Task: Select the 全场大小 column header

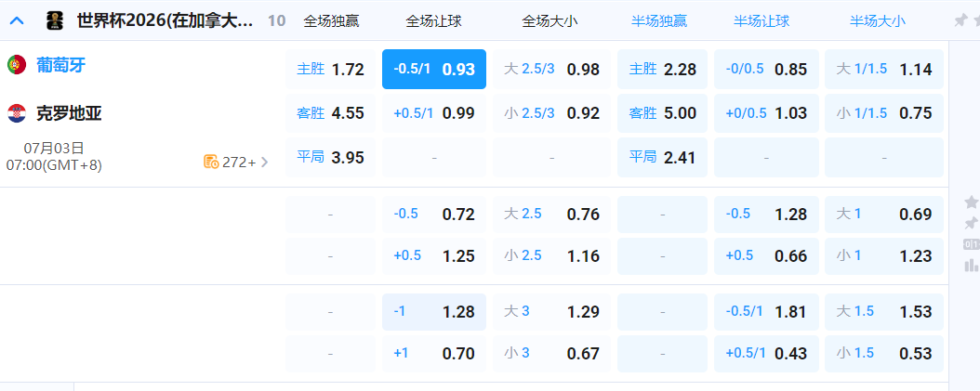Action: 550,21
